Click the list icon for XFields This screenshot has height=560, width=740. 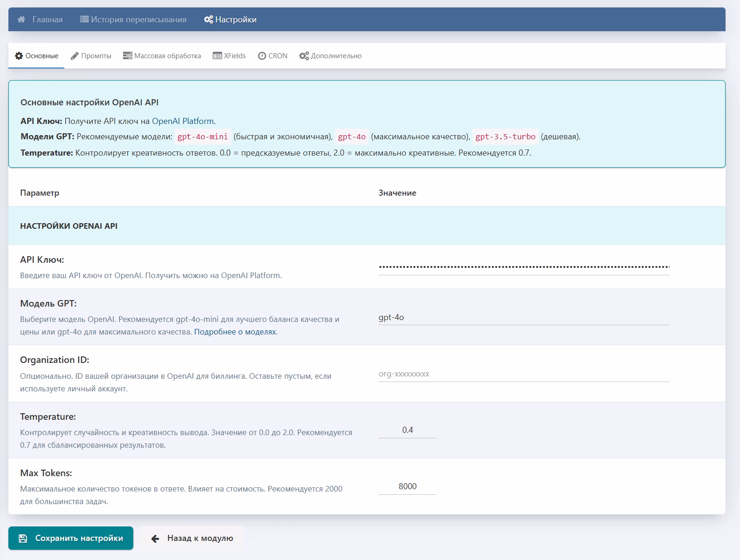pyautogui.click(x=217, y=56)
